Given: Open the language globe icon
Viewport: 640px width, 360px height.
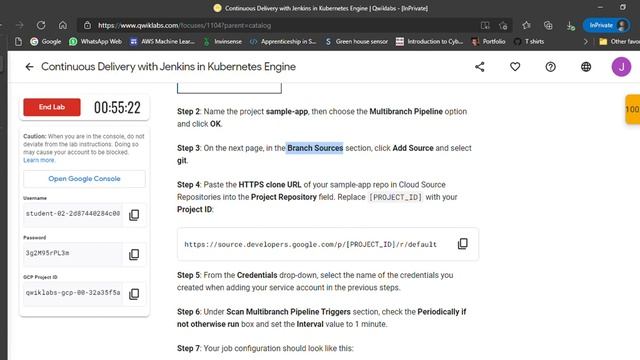Looking at the screenshot, I should (x=586, y=67).
